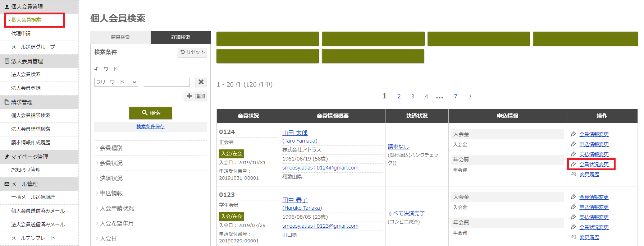The height and width of the screenshot is (246, 644).
Task: Switch to the 詳細検索 tab
Action: 181,37
